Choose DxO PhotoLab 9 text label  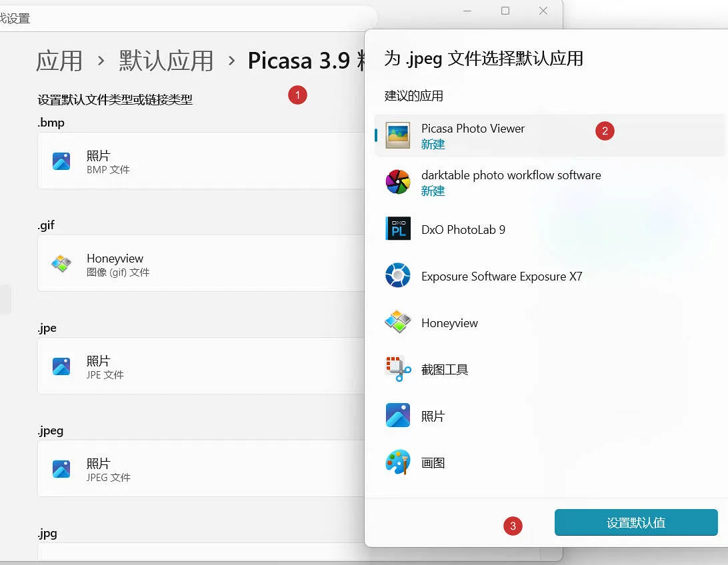[463, 230]
